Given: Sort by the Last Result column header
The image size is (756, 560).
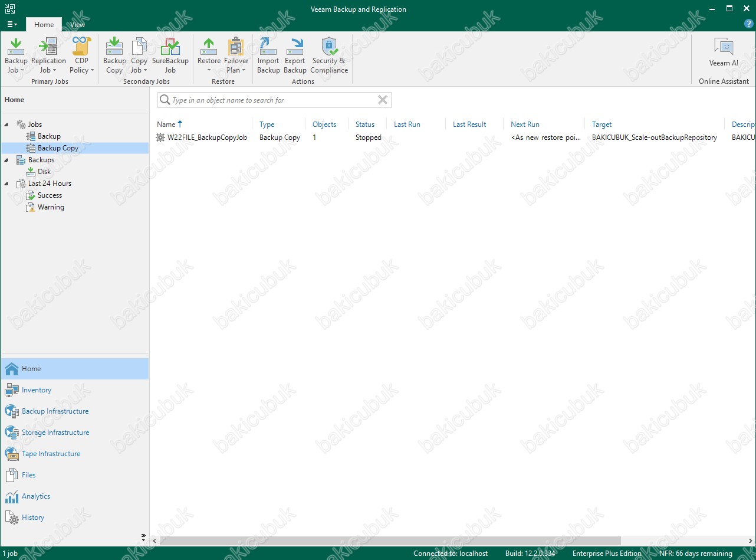Looking at the screenshot, I should point(469,125).
